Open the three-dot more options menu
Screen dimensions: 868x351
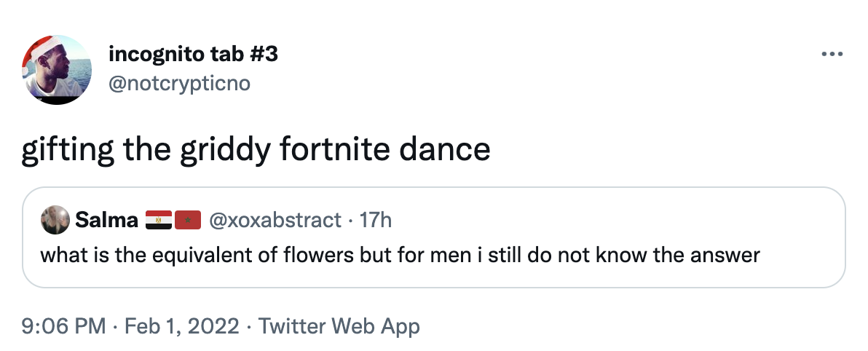(x=832, y=55)
